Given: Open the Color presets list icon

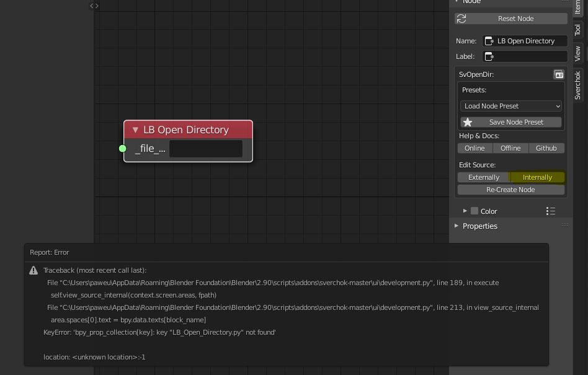Looking at the screenshot, I should (x=551, y=211).
